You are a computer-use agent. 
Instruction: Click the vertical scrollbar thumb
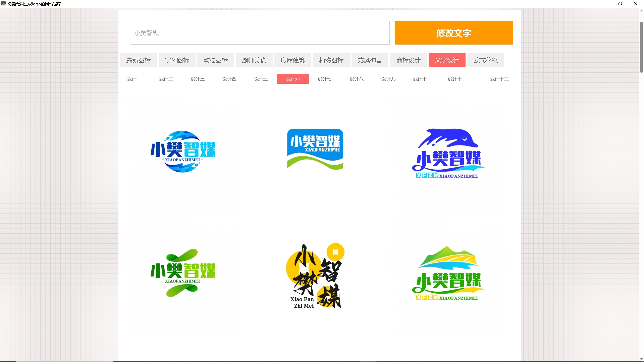641,47
